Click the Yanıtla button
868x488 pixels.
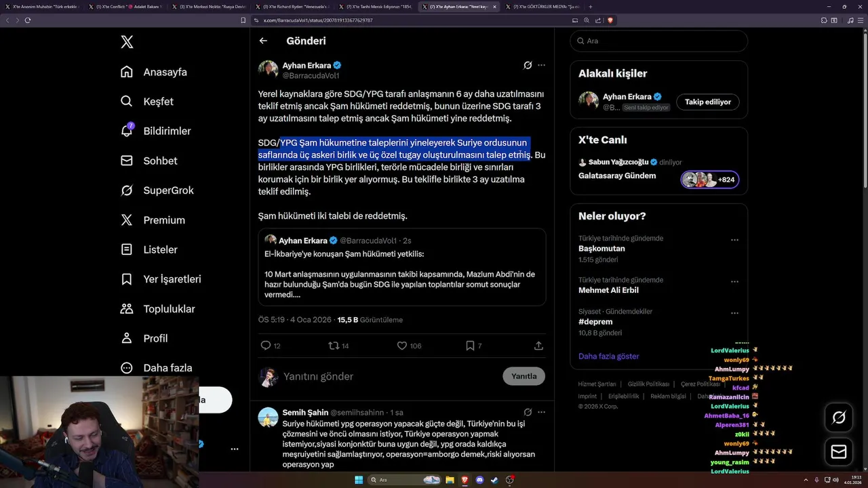coord(524,376)
